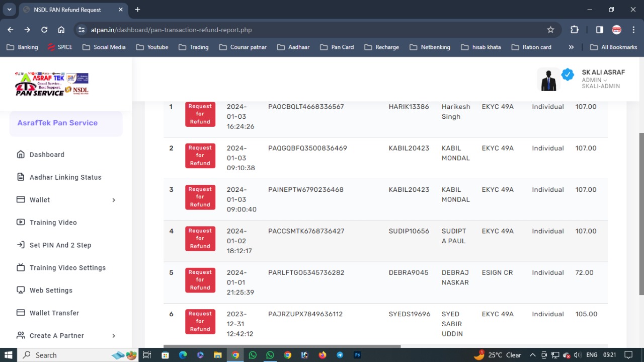
Task: Click Request for Refund for Harikesh Singh
Action: 200,114
